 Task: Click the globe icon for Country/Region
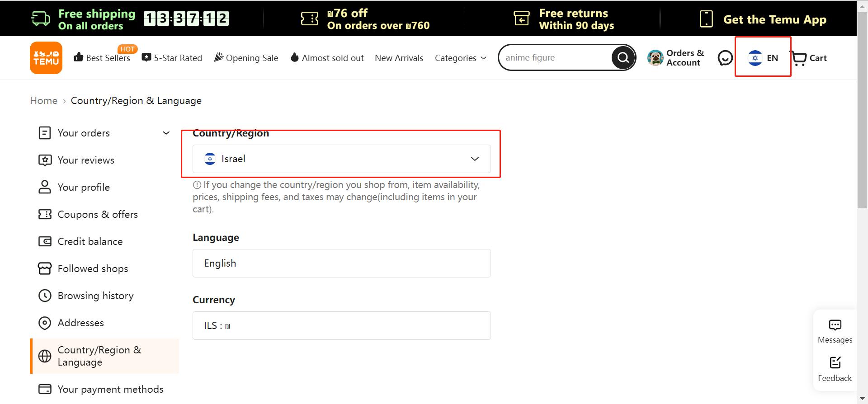click(x=45, y=356)
